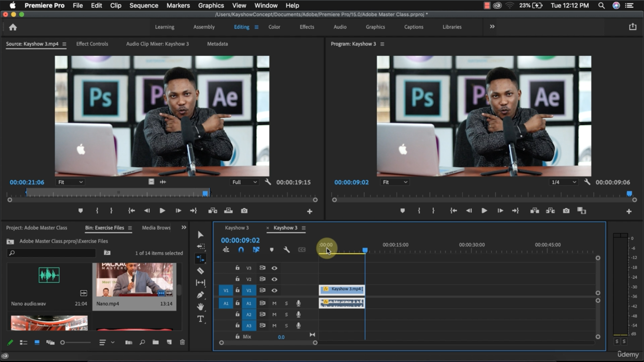Select the Razor tool

(200, 271)
